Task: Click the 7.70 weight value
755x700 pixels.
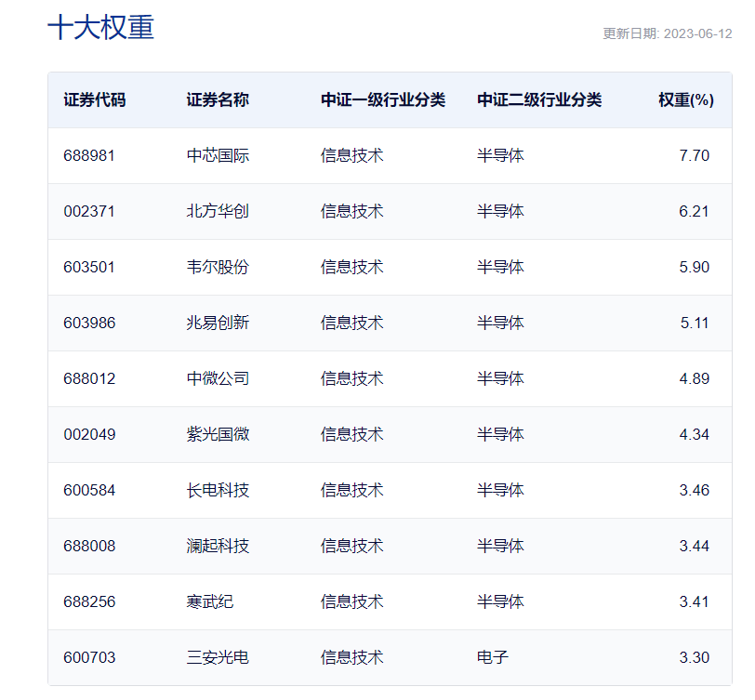Action: [695, 155]
